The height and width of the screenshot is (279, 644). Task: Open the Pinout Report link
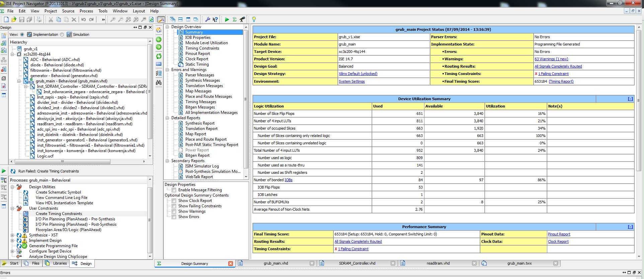coord(559,234)
